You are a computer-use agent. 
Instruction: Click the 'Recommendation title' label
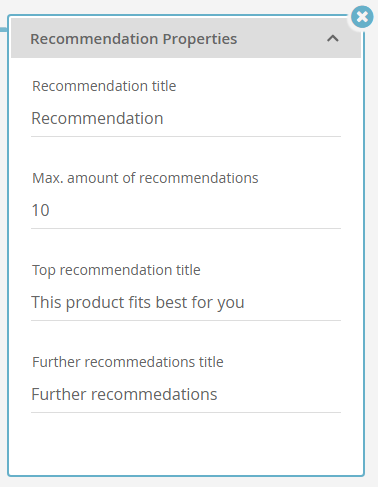pyautogui.click(x=104, y=86)
